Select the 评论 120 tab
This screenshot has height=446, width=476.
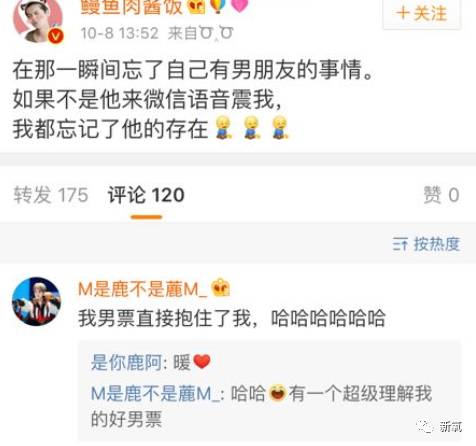point(146,195)
